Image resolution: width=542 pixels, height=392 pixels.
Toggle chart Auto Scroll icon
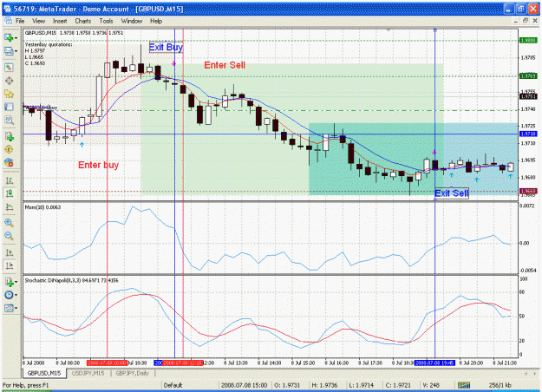(x=9, y=252)
